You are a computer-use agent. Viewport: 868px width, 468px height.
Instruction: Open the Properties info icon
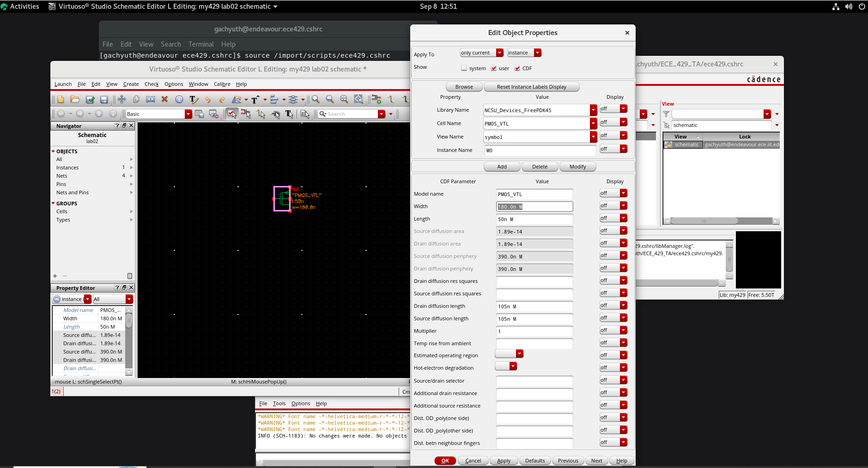tap(179, 99)
